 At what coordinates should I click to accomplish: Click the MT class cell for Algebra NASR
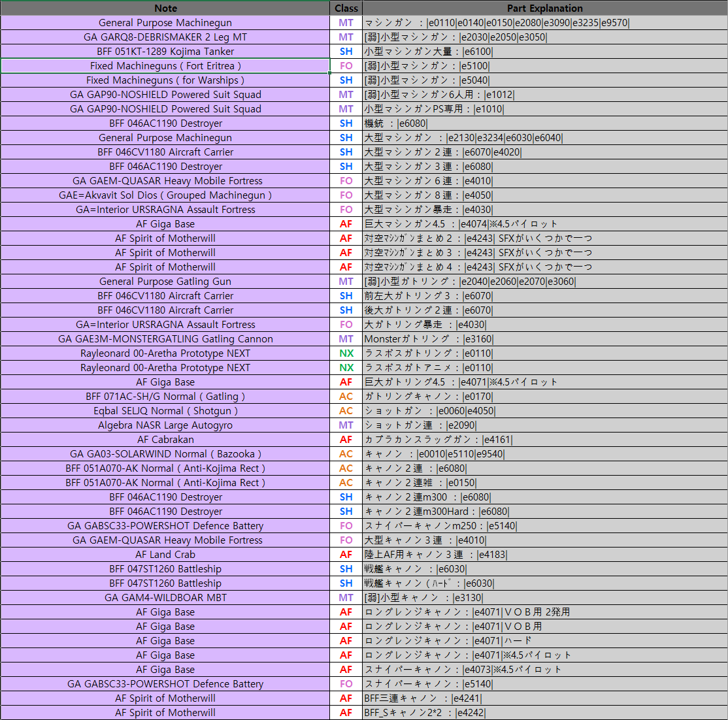[x=346, y=425]
